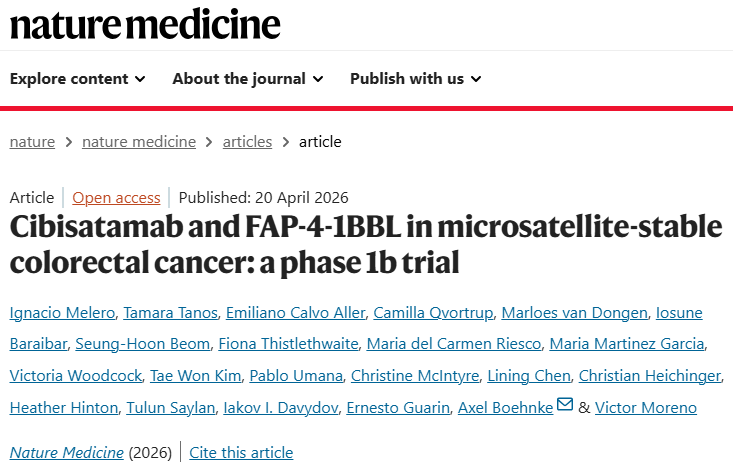Viewport: 733px width, 467px height.
Task: Expand the Publish with us menu
Action: [x=415, y=79]
